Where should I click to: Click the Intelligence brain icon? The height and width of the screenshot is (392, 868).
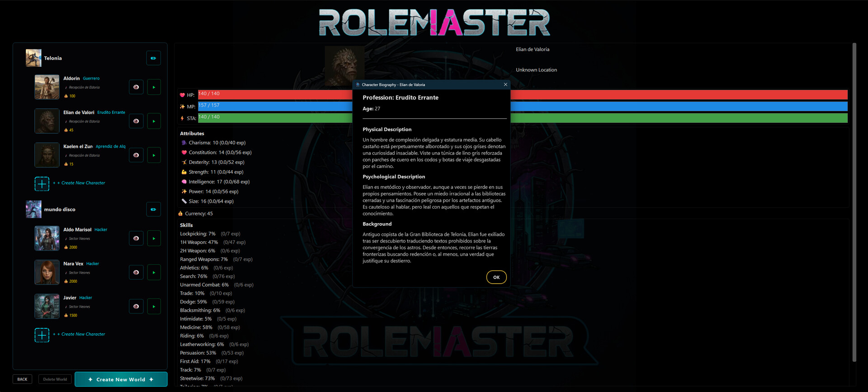[x=184, y=182]
